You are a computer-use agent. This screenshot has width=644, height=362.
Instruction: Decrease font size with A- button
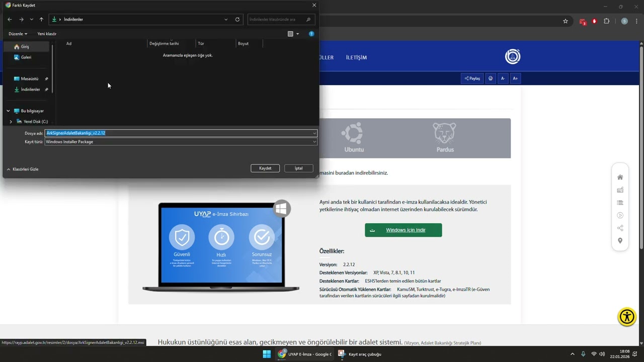click(503, 78)
